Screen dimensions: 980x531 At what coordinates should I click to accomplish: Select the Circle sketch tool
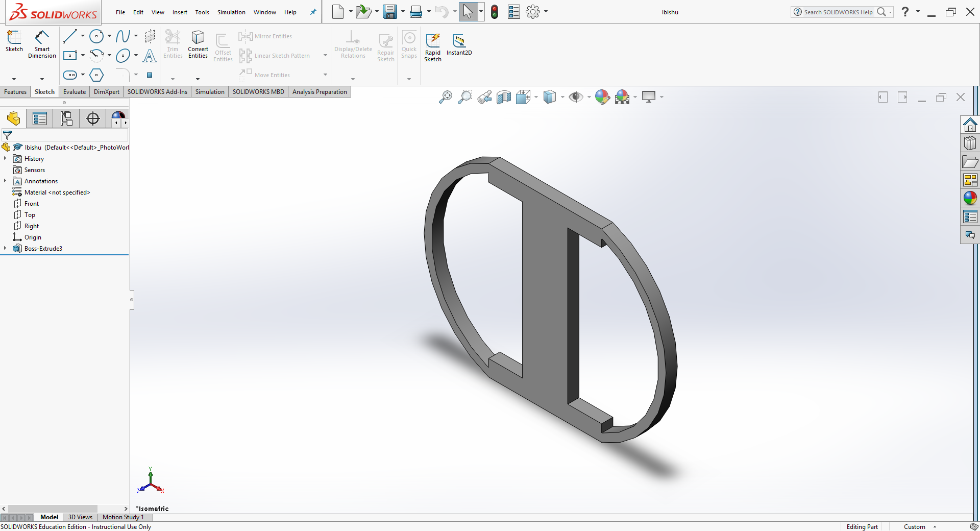[x=96, y=36]
